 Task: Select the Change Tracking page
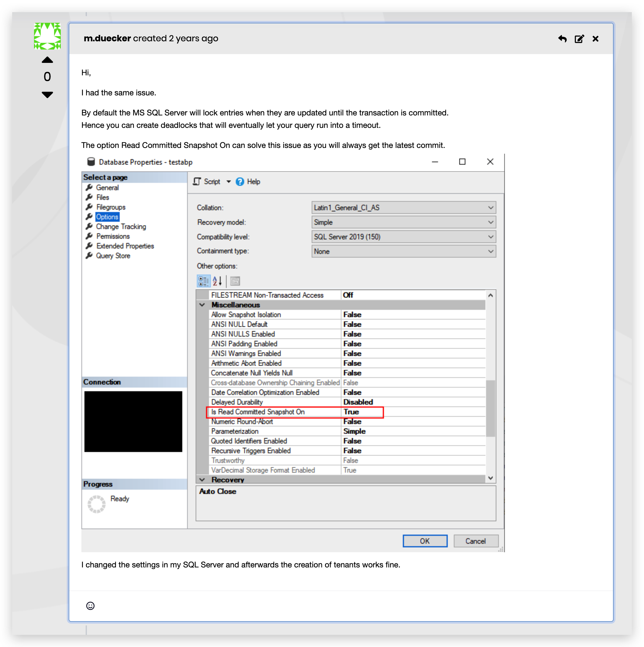point(121,226)
